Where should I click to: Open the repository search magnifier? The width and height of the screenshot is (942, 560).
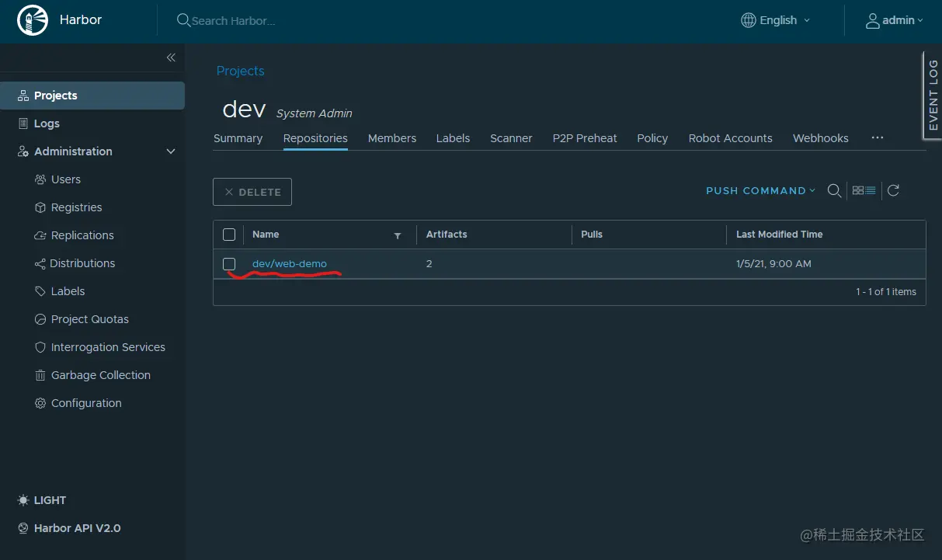[834, 190]
